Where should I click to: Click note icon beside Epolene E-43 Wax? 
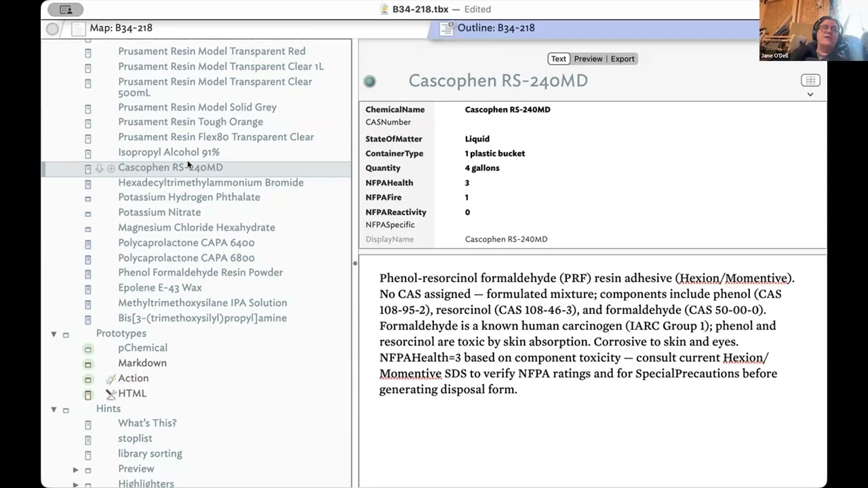[x=87, y=289]
